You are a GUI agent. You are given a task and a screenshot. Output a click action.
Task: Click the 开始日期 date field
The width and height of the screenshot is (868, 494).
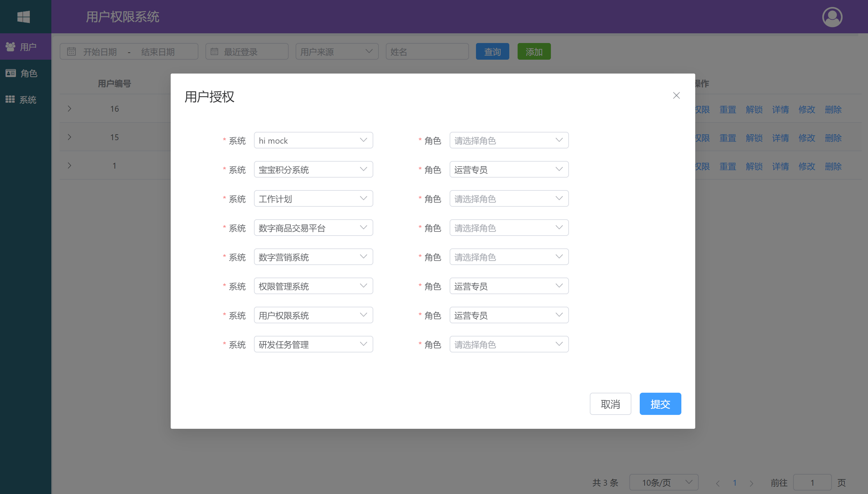click(x=100, y=52)
